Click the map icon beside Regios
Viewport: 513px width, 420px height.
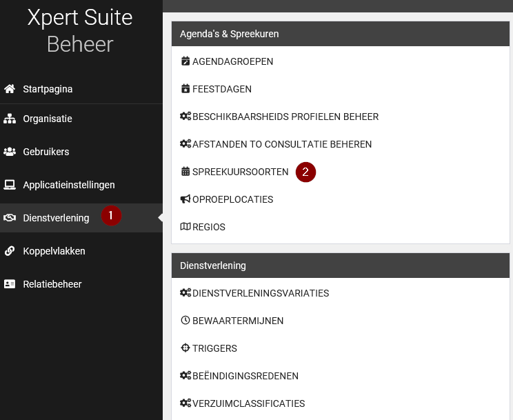tap(185, 227)
